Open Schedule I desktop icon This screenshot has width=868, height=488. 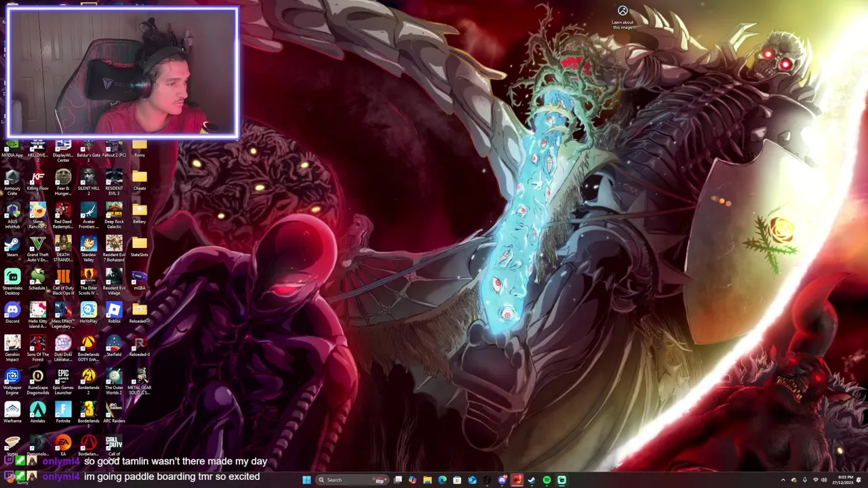pos(37,280)
